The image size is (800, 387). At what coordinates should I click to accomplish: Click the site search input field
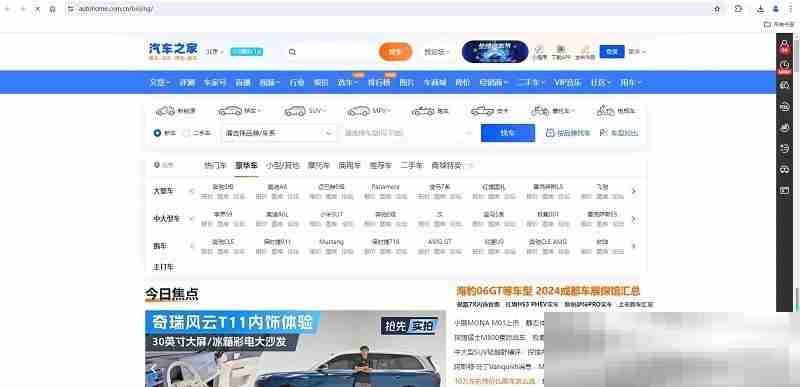pyautogui.click(x=332, y=52)
